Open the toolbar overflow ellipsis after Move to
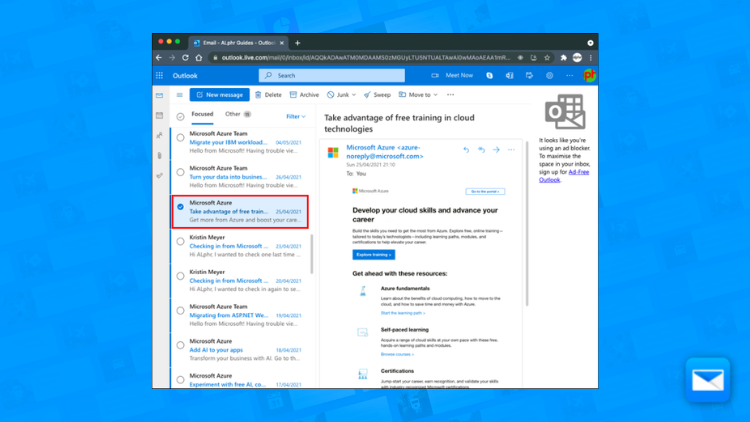The image size is (750, 422). click(451, 95)
